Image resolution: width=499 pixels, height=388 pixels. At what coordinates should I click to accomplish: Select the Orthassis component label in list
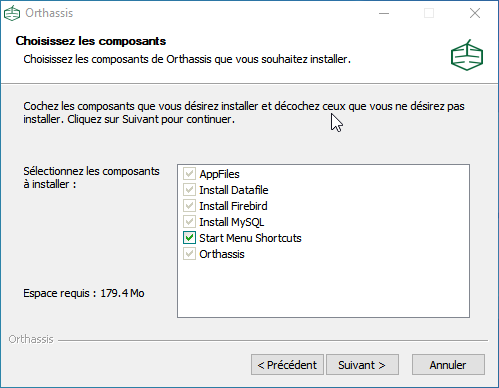click(x=222, y=254)
